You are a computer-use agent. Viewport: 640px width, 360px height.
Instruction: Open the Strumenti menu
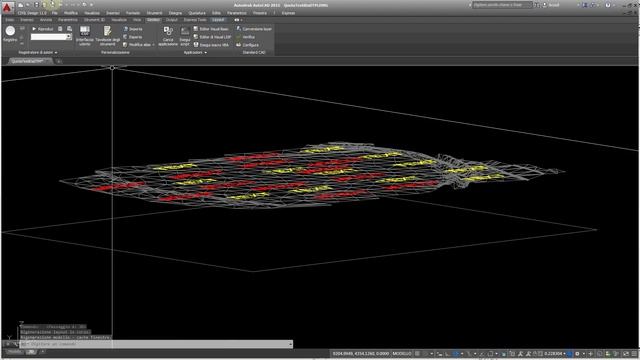154,13
